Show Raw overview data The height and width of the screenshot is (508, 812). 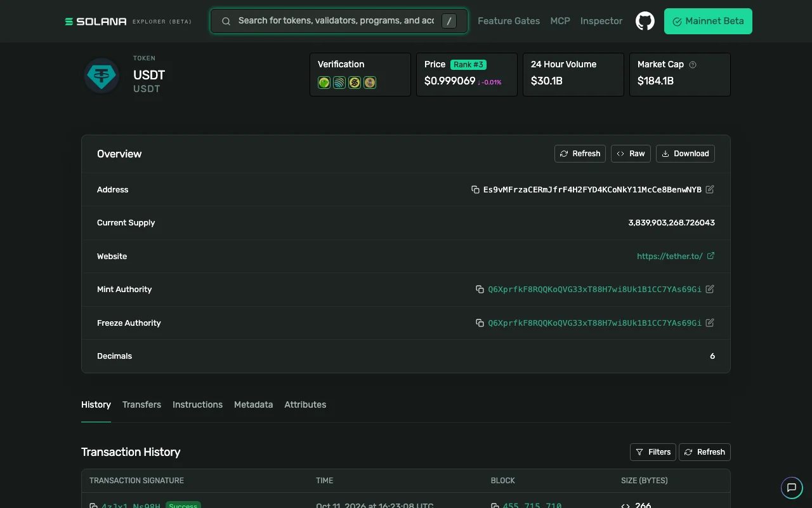coord(631,154)
